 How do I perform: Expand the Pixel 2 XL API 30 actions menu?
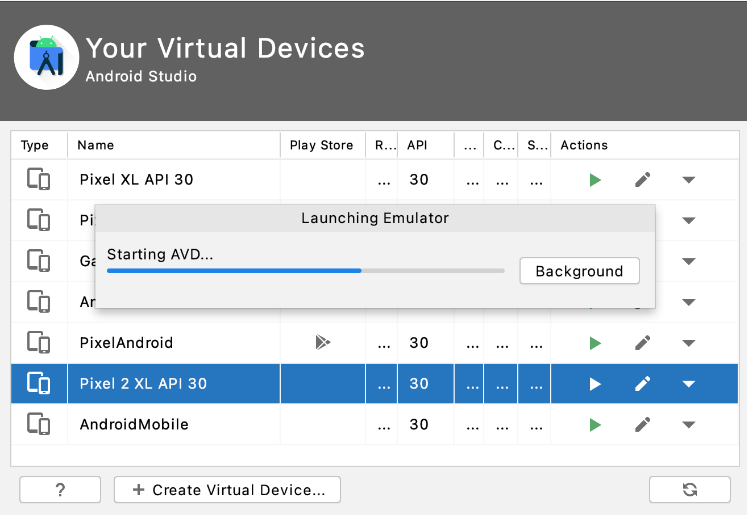tap(688, 384)
